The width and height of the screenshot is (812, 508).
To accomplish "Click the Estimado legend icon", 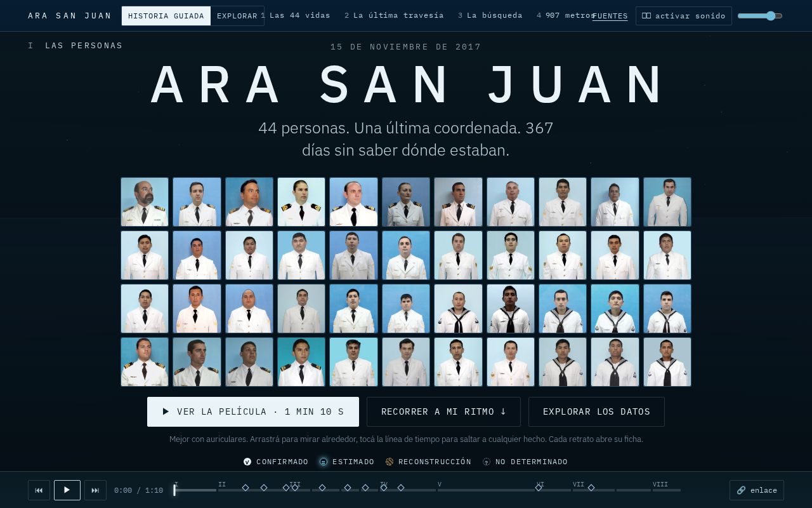I will point(324,462).
